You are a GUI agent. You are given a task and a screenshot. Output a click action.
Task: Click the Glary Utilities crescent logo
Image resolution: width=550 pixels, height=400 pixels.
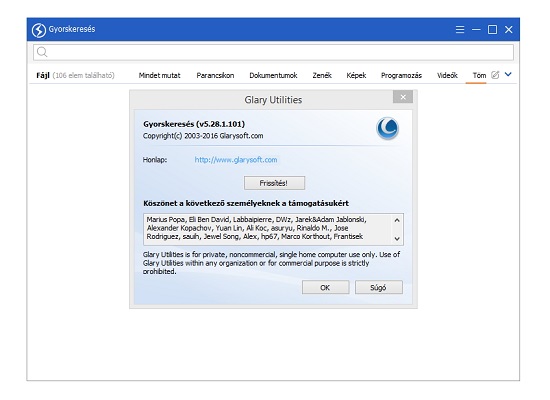click(x=388, y=128)
